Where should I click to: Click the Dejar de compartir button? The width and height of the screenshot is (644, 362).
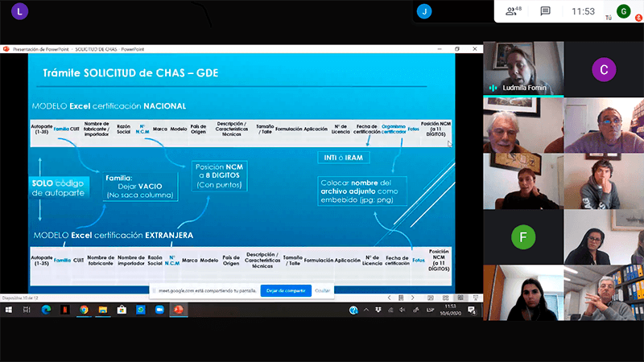pos(285,290)
